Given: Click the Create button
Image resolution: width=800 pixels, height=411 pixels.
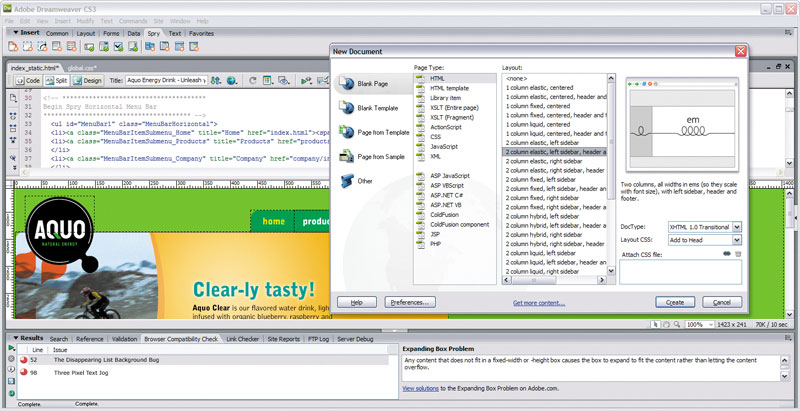Looking at the screenshot, I should pos(675,301).
